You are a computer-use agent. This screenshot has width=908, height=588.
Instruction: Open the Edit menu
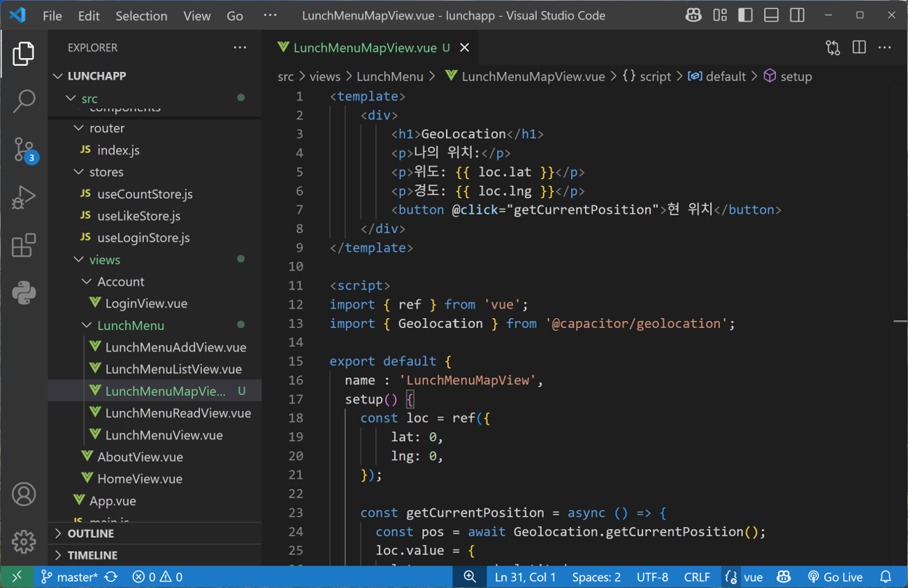[89, 15]
